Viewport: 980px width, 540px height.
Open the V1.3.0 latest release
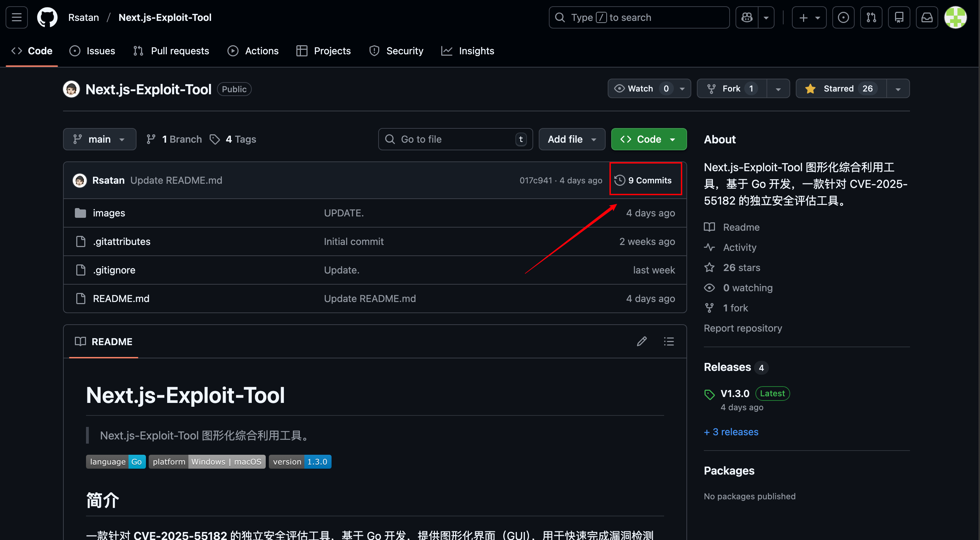734,393
